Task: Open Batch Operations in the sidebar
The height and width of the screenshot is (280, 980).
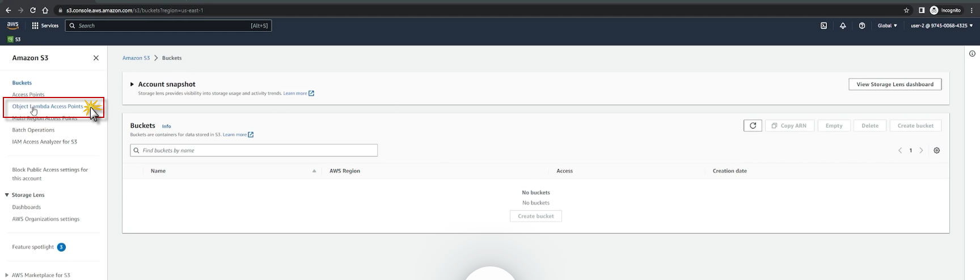Action: click(33, 130)
